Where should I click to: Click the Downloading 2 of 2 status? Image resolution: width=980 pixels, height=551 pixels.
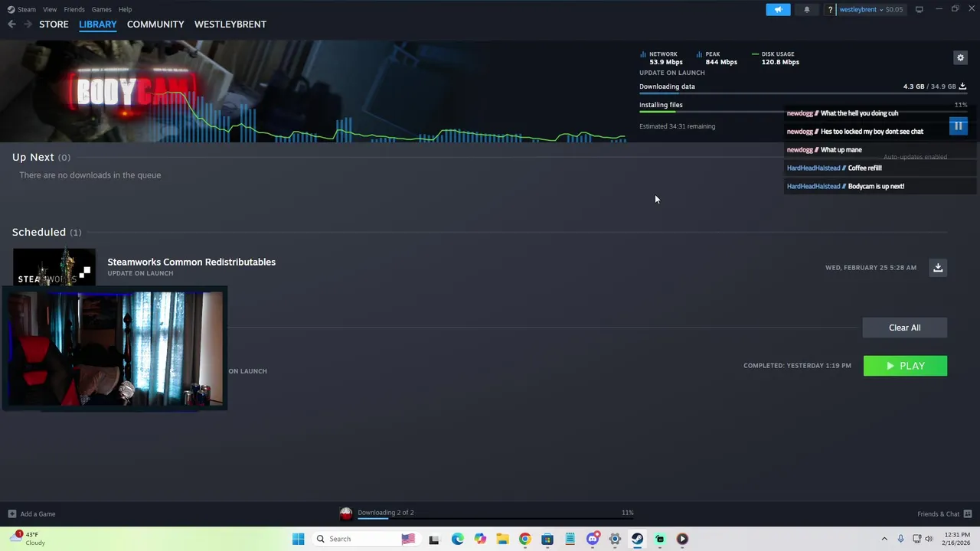(x=386, y=513)
